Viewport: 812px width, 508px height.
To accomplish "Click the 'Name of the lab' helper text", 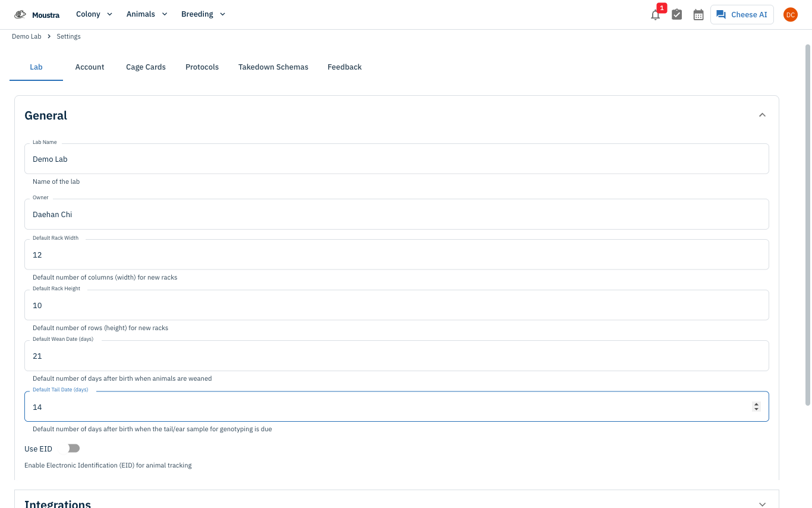I will pos(56,181).
